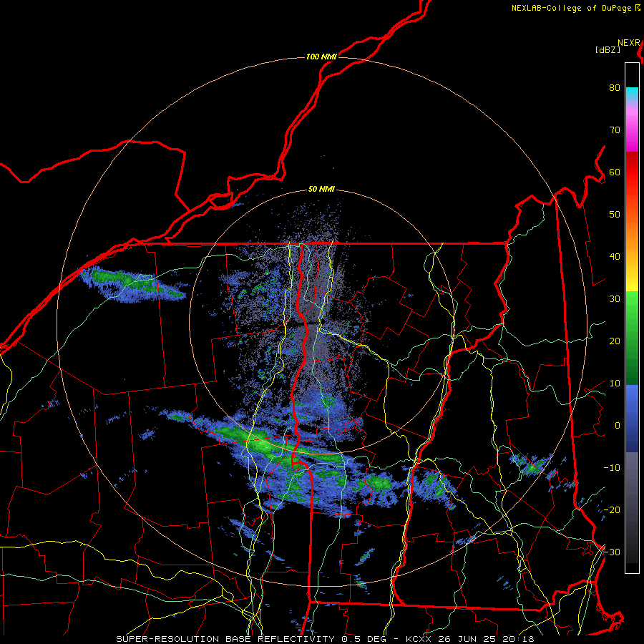
Task: Click the 0 value on the dBZ scale
Action: [x=618, y=426]
